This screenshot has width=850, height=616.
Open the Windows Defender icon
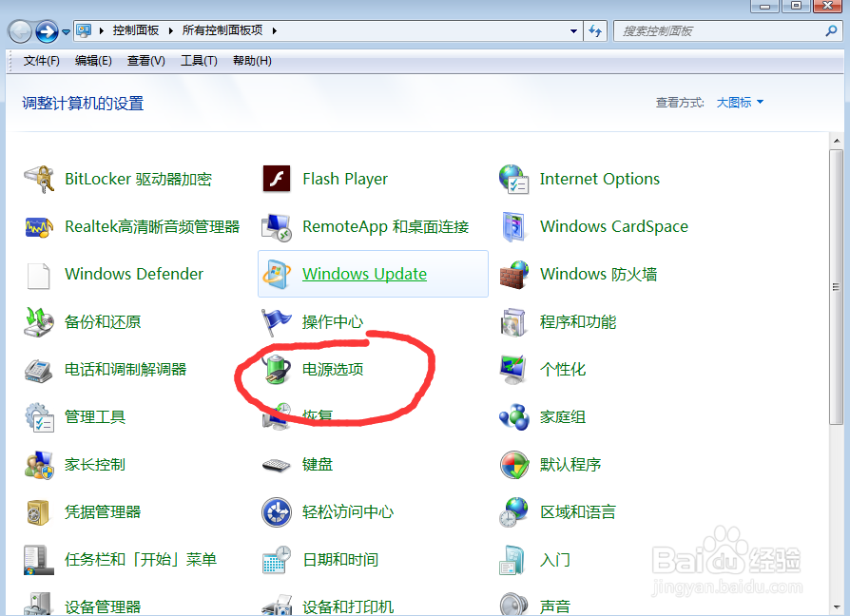pyautogui.click(x=39, y=276)
